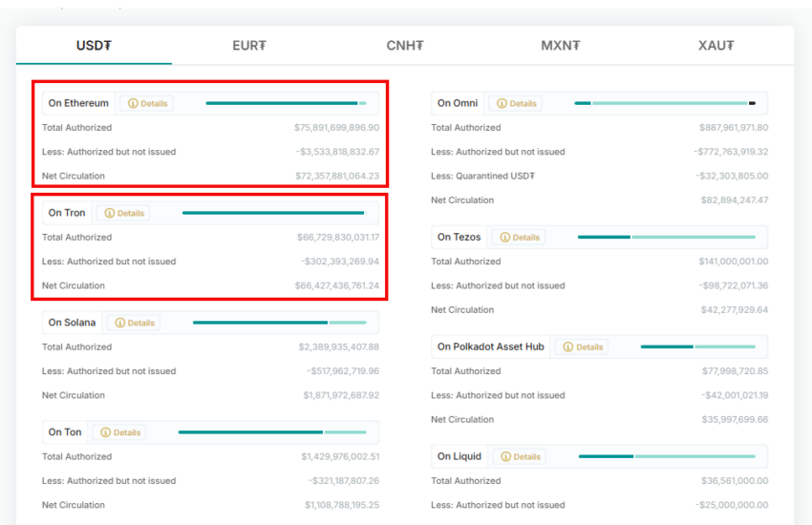
Task: Open Details for On Ethereum
Action: 147,103
